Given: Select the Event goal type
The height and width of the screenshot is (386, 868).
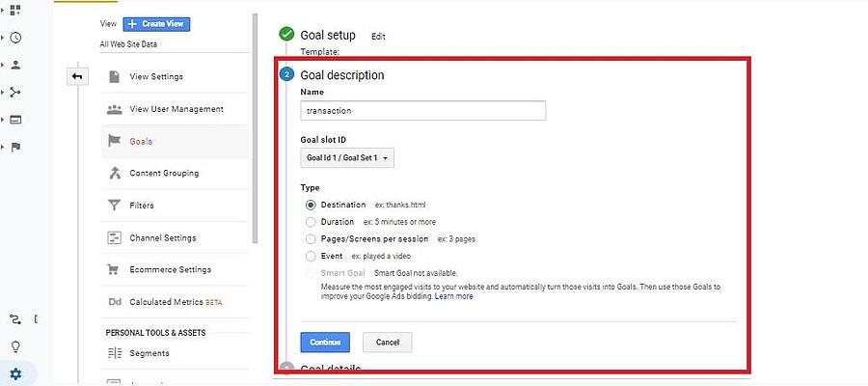Looking at the screenshot, I should (311, 256).
